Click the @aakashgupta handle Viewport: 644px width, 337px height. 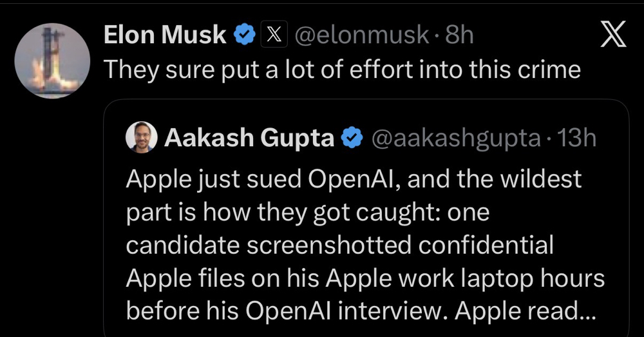(x=457, y=139)
